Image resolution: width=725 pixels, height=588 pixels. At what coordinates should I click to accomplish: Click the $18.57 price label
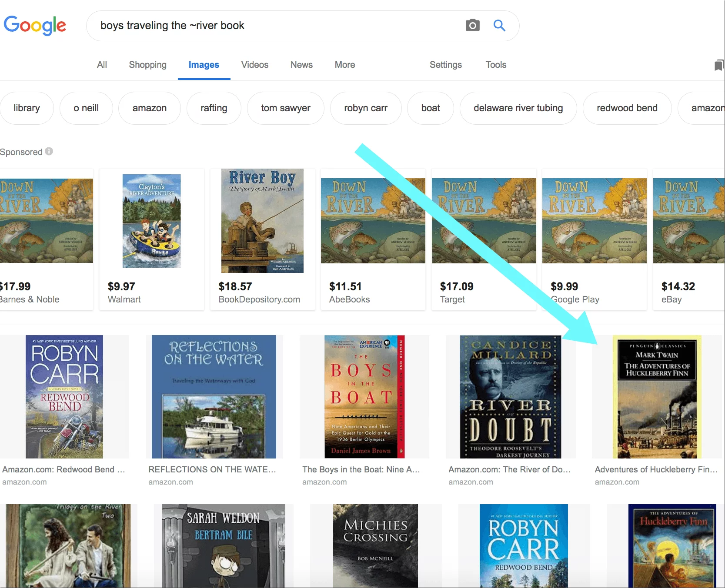(235, 286)
